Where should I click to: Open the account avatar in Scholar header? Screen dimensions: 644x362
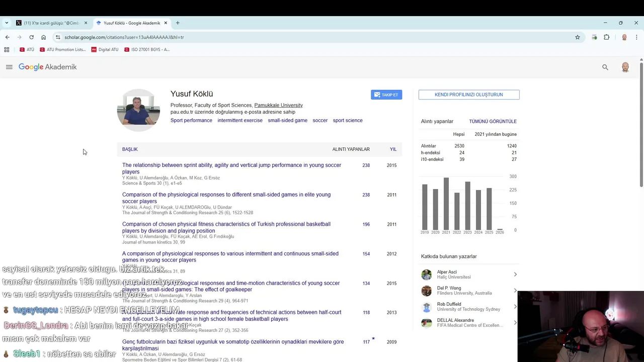[x=625, y=67]
